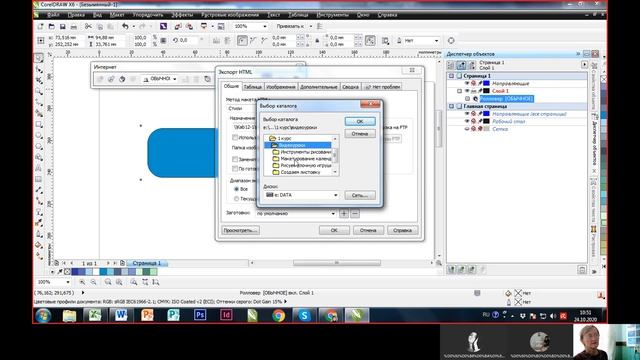Open the Заготовки preset dropdown

333,213
